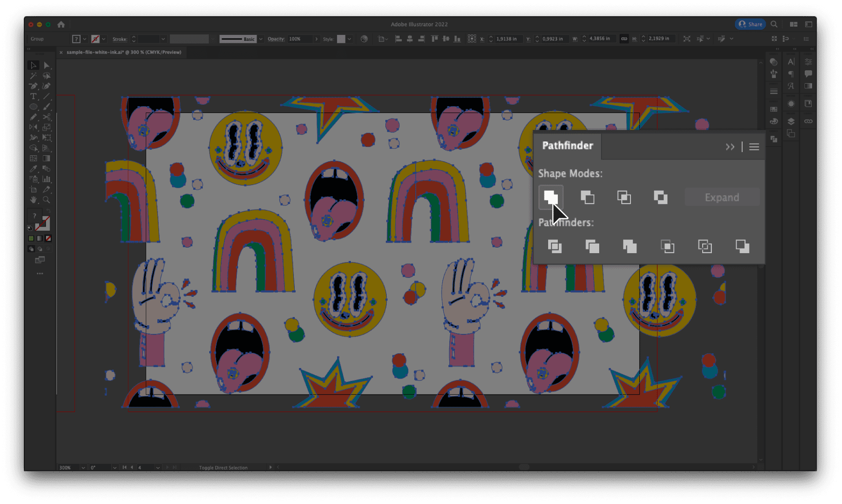Select the Selection tool
The width and height of the screenshot is (842, 504).
pos(33,65)
